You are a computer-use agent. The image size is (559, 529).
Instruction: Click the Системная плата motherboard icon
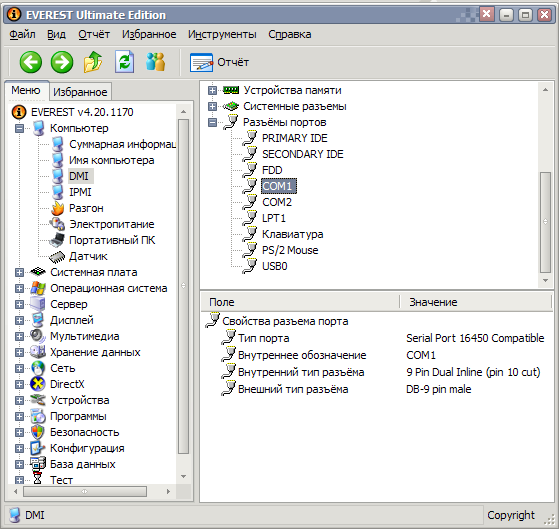point(38,272)
